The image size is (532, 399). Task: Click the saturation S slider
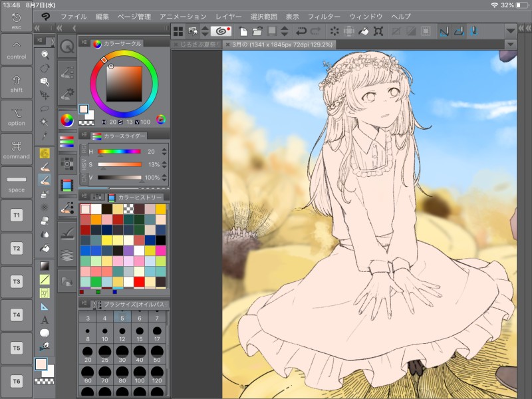[120, 164]
